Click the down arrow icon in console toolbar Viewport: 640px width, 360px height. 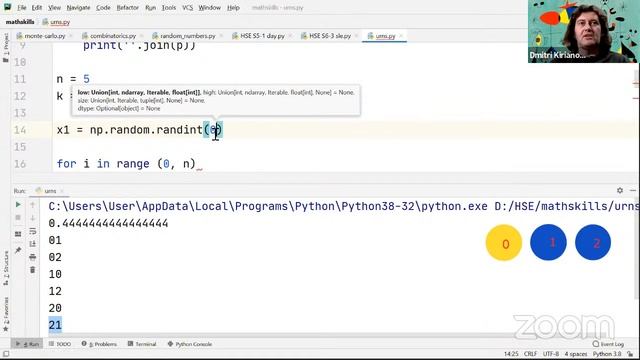coord(33,218)
